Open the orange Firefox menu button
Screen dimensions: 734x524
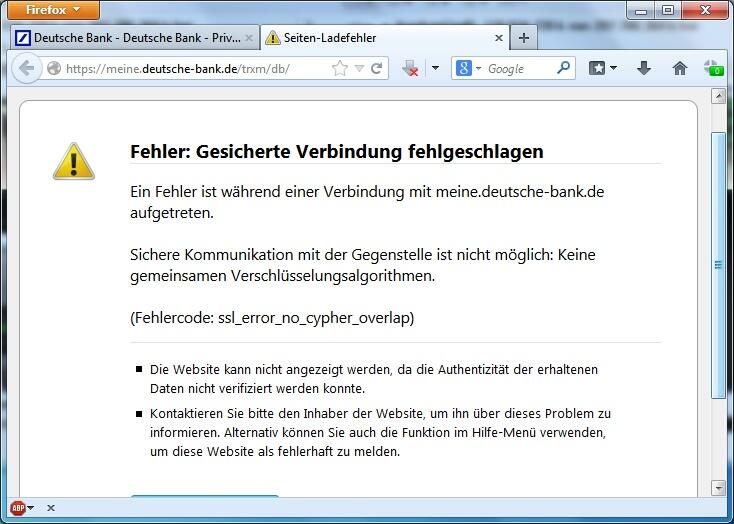click(53, 10)
